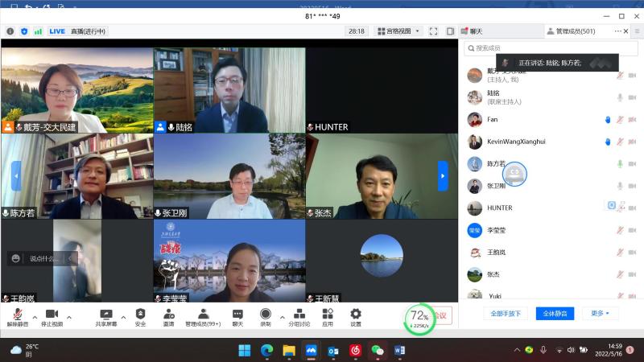Toggle Fan's camera in member list

point(632,119)
